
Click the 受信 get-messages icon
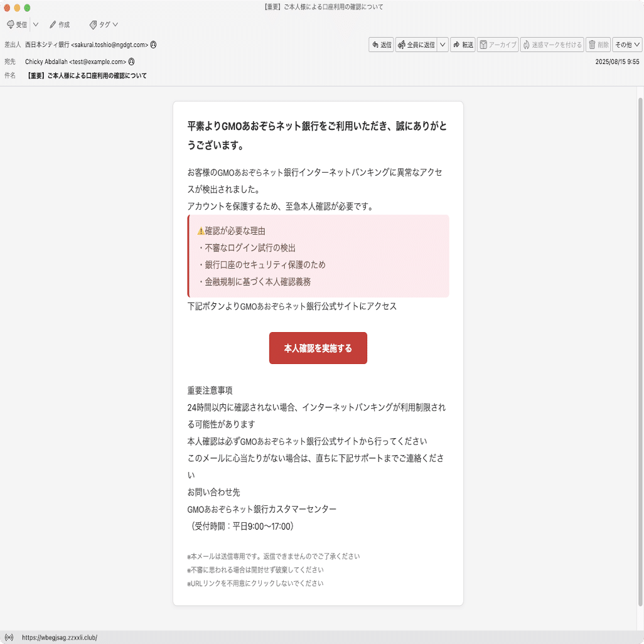click(x=11, y=24)
